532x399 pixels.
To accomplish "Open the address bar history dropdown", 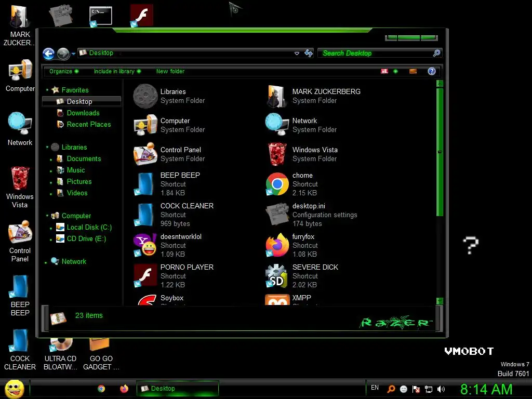I will tap(297, 54).
